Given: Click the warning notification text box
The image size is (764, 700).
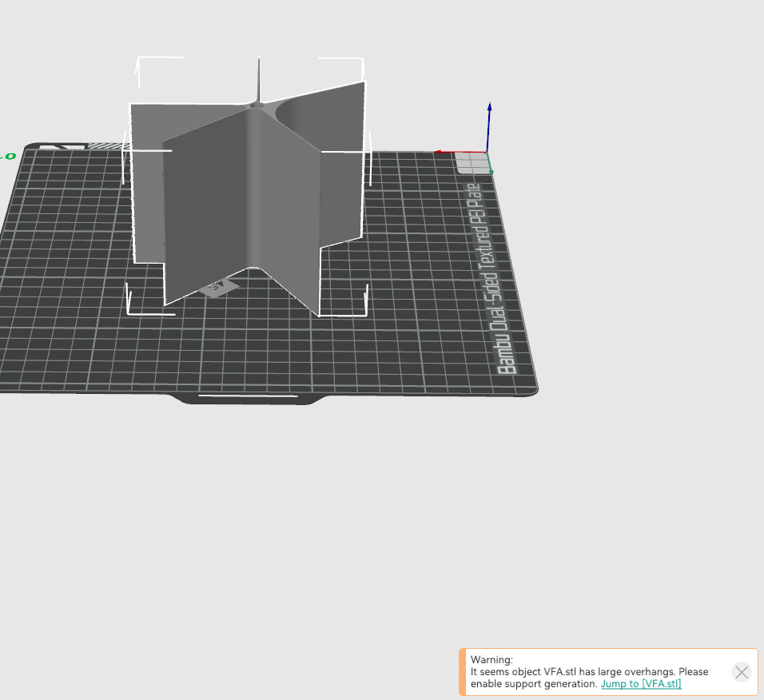Looking at the screenshot, I should click(591, 672).
